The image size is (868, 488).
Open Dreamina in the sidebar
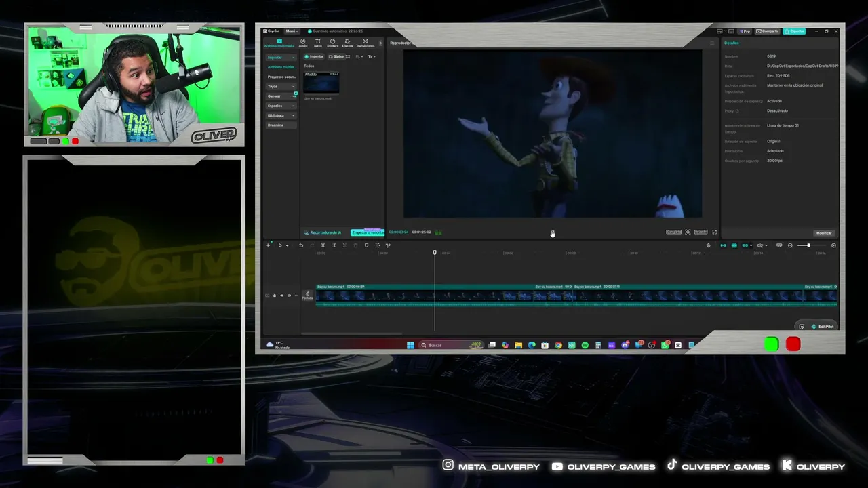(x=281, y=125)
